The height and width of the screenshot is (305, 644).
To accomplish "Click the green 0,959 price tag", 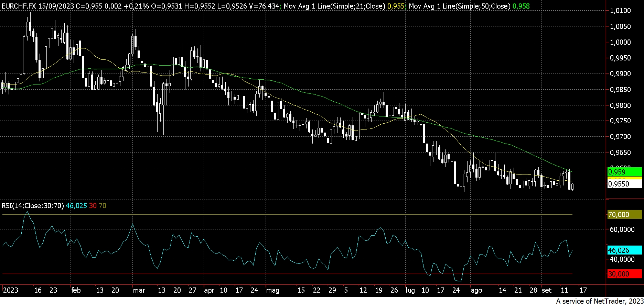I will pyautogui.click(x=624, y=172).
